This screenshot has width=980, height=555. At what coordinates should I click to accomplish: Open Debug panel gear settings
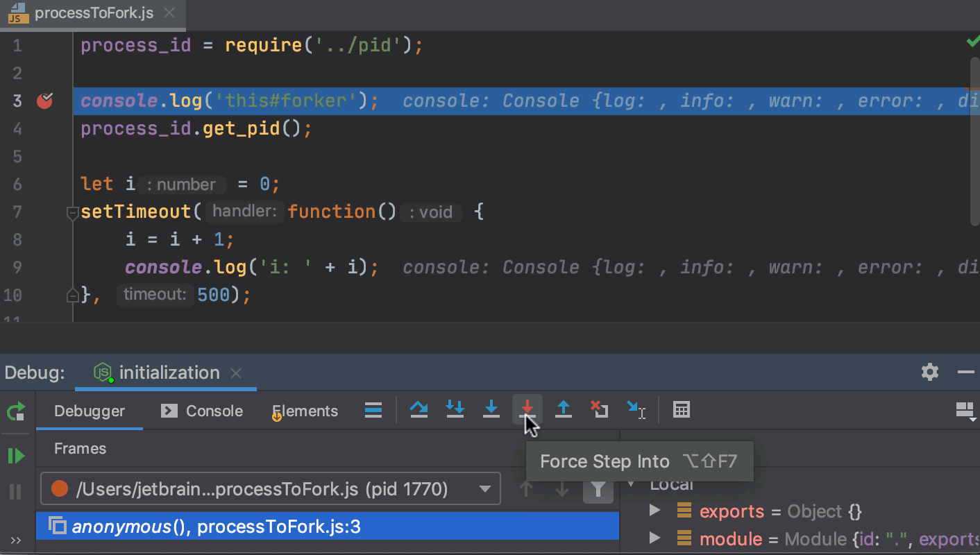pyautogui.click(x=930, y=373)
